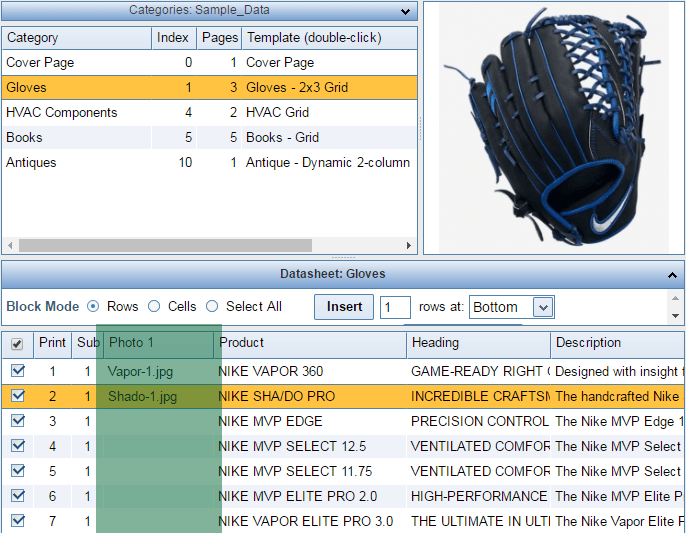Image resolution: width=686 pixels, height=533 pixels.
Task: Click the Template (double-click) column header
Action: [329, 38]
